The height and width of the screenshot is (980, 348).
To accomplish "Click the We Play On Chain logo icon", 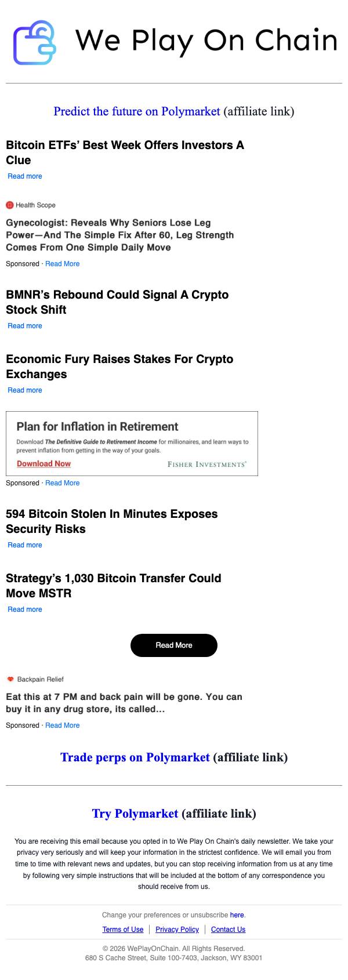I will [35, 42].
